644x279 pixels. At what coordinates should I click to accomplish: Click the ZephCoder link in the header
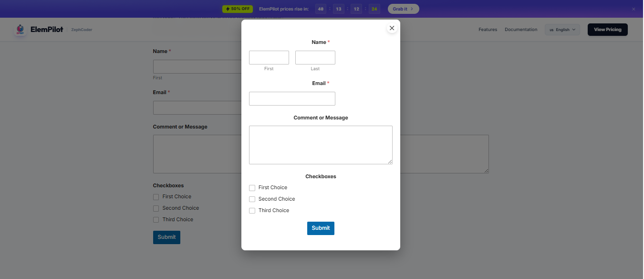click(x=82, y=30)
